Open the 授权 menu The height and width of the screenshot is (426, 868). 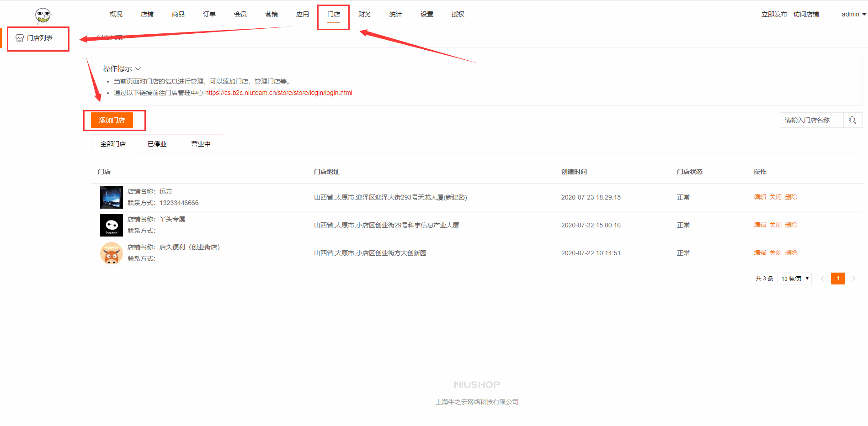click(x=458, y=14)
